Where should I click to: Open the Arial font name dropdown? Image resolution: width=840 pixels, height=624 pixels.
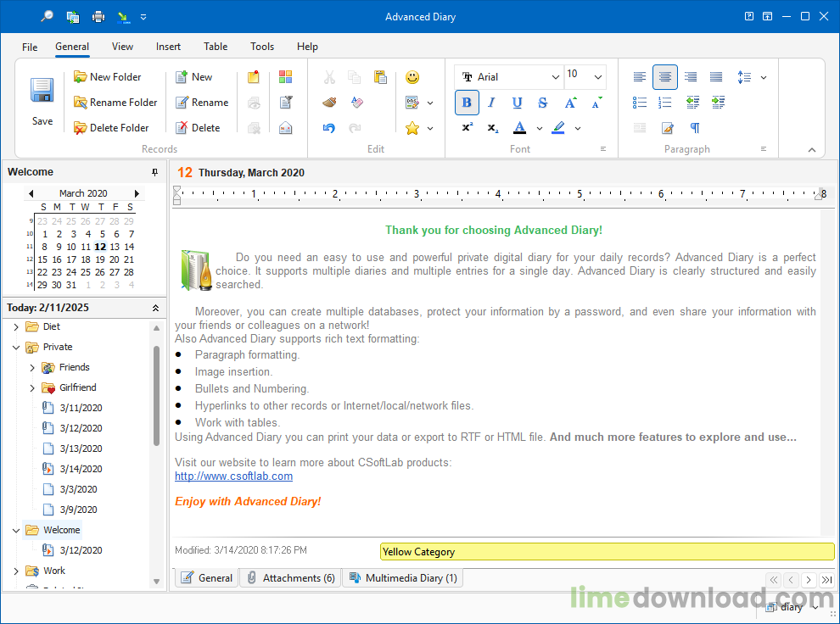[556, 77]
